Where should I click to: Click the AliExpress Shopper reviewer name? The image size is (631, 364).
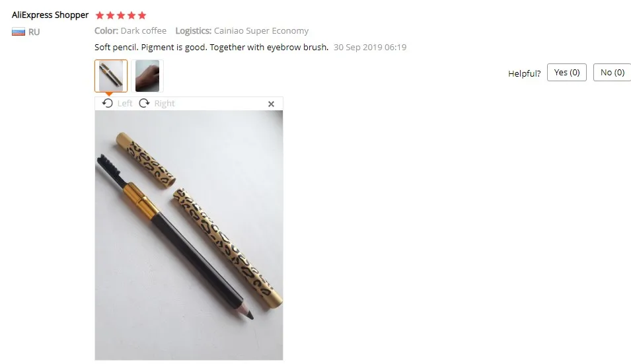(50, 15)
